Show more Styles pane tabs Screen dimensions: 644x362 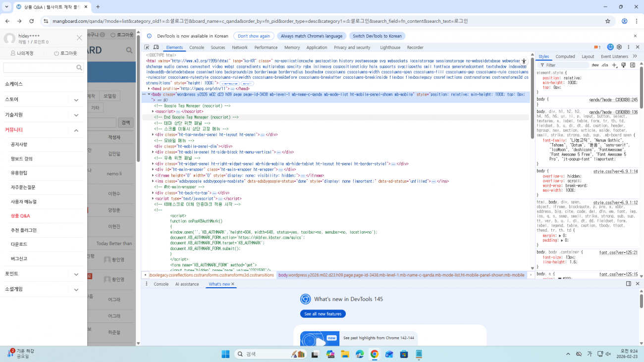[635, 56]
